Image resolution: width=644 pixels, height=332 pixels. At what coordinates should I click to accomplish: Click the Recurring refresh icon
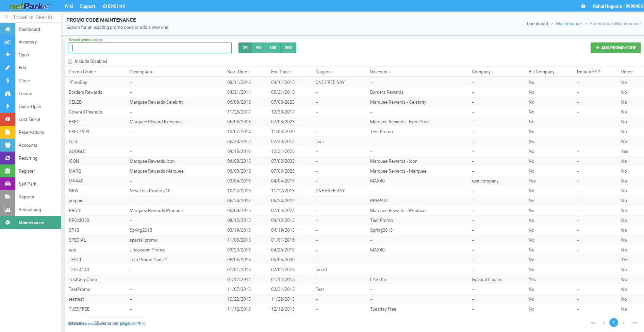[7, 158]
